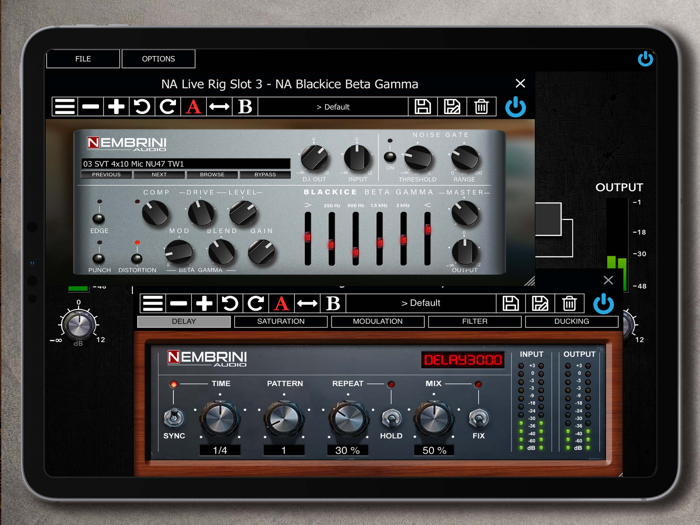The height and width of the screenshot is (525, 700).
Task: Save preset in Blackice toolbar
Action: pyautogui.click(x=422, y=107)
